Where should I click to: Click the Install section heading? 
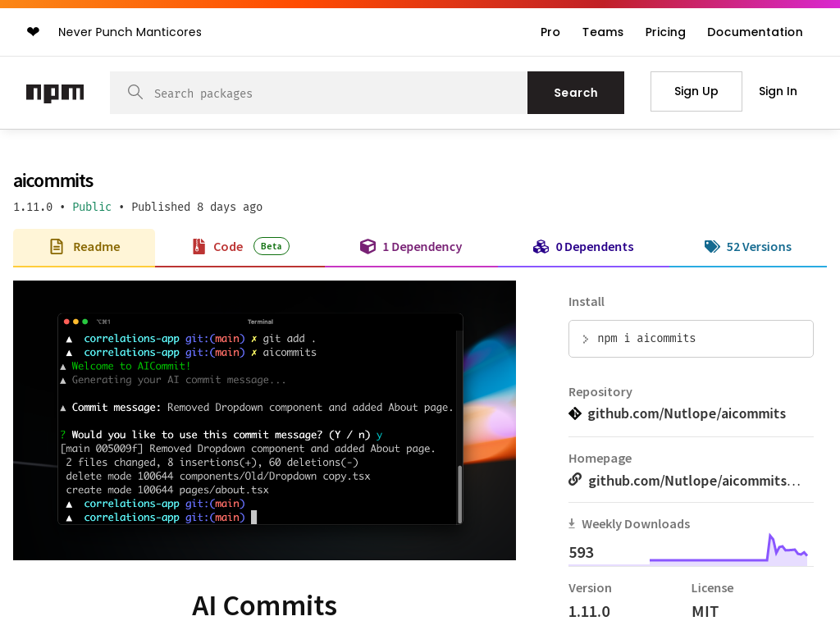(587, 302)
